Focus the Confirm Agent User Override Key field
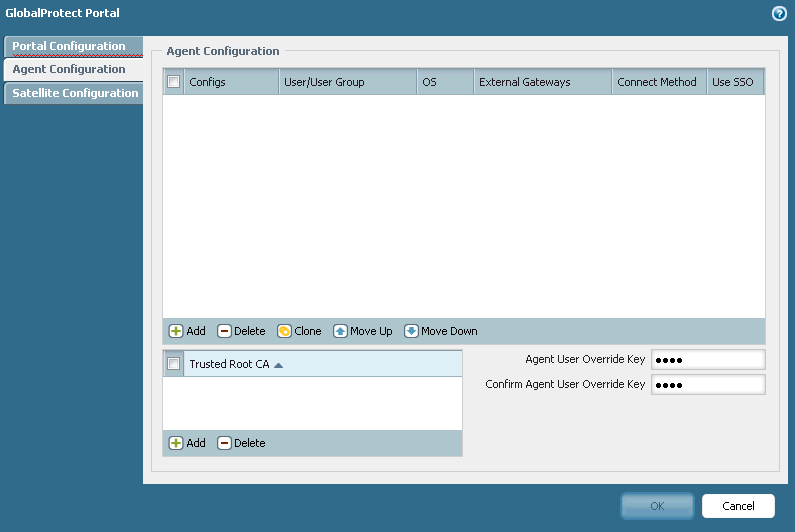Image resolution: width=795 pixels, height=532 pixels. point(708,384)
